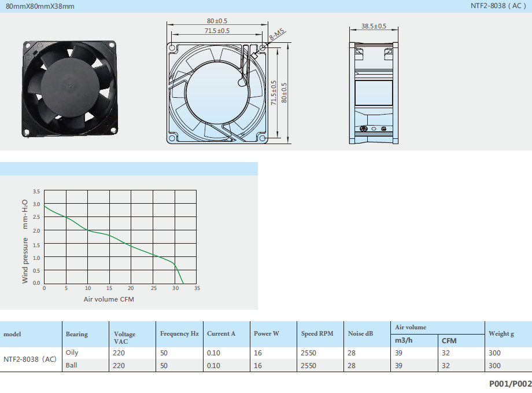Select the 'Oily' bearing table cell
Viewport: 532px width, 393px height.
(x=72, y=352)
